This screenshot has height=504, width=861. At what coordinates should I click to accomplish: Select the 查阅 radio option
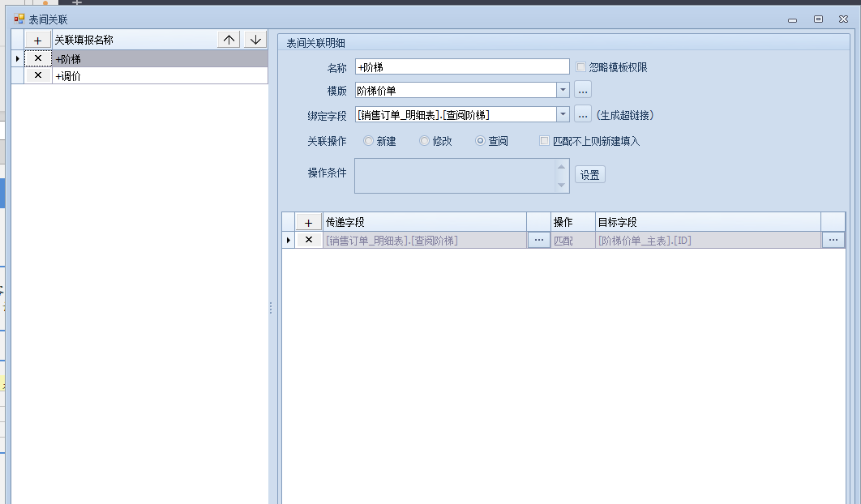click(x=480, y=141)
